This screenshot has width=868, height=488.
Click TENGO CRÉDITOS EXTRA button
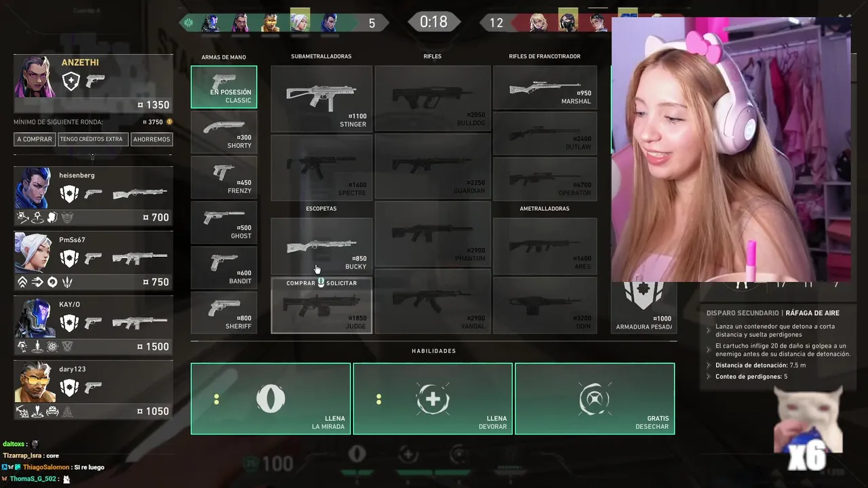pos(92,139)
